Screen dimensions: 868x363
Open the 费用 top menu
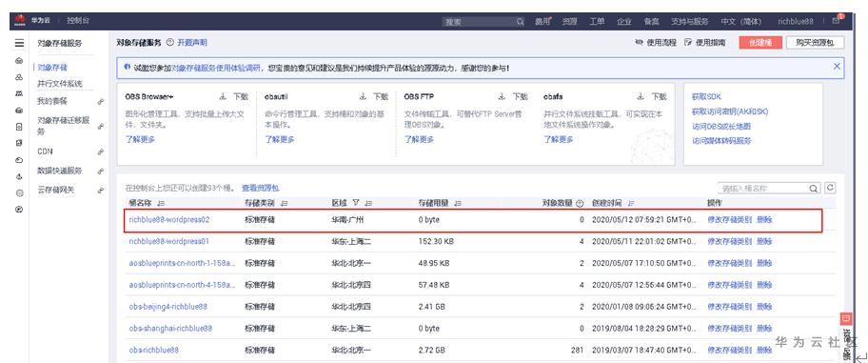click(542, 22)
